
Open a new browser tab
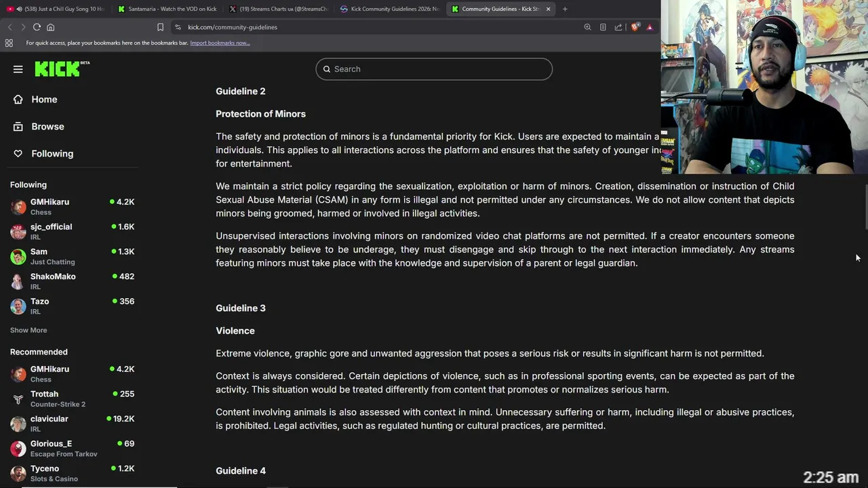(565, 9)
